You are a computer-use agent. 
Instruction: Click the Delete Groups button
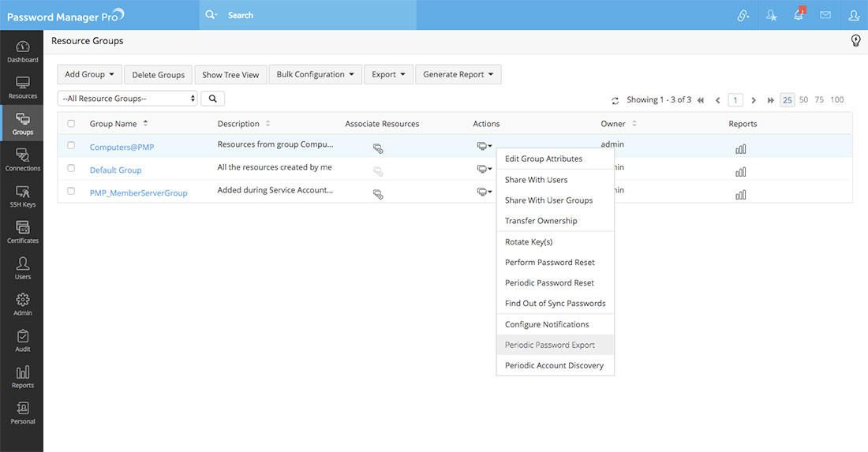tap(158, 75)
